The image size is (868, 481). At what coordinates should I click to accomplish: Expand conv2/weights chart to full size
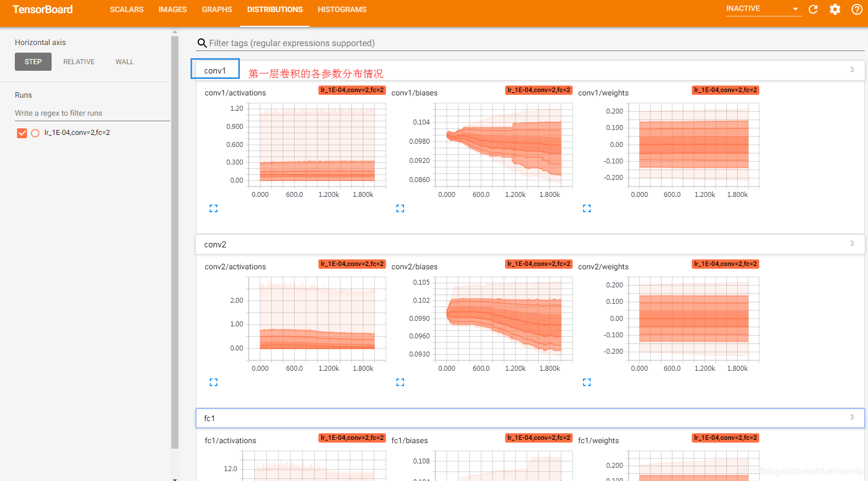pyautogui.click(x=587, y=382)
